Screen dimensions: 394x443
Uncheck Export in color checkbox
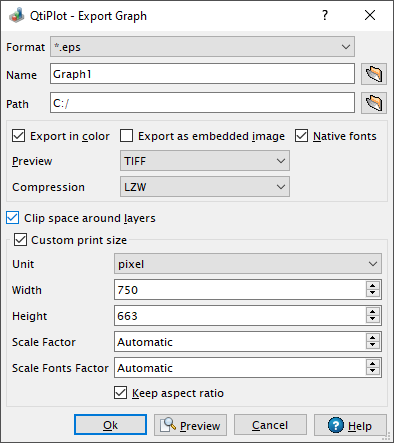click(x=19, y=136)
